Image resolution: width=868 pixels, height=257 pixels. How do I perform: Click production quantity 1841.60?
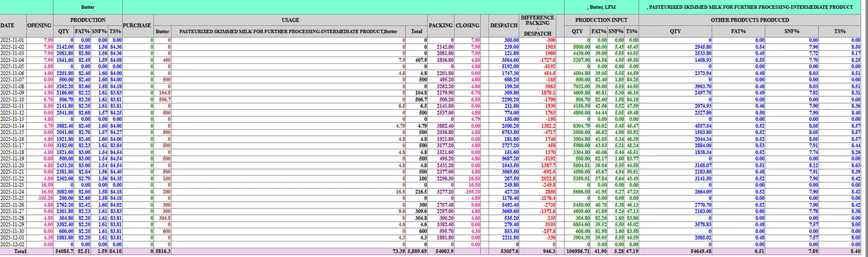tap(65, 60)
